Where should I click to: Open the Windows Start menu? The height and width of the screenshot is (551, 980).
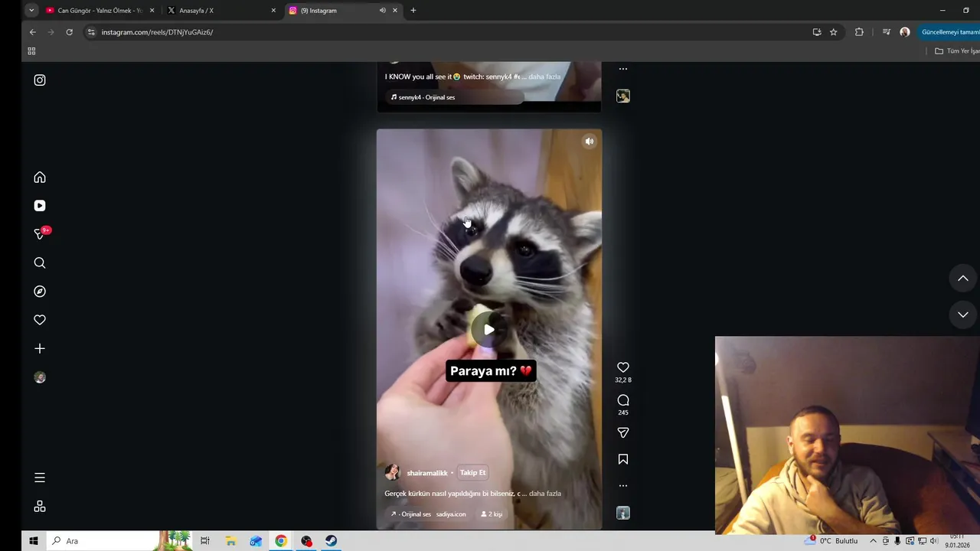34,541
